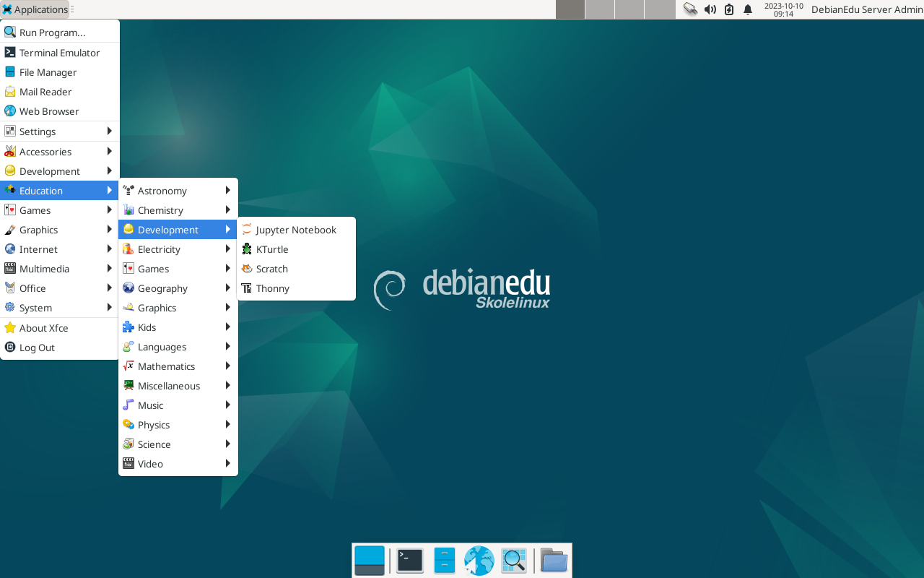Viewport: 924px width, 578px height.
Task: Open notifications bell in top panel
Action: 748,9
